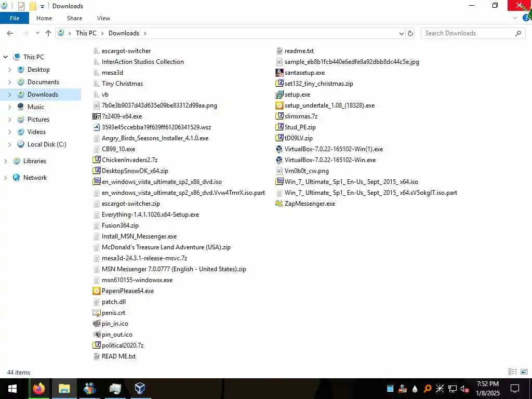Open VirtualBox from the taskbar
The height and width of the screenshot is (399, 532).
point(140,389)
